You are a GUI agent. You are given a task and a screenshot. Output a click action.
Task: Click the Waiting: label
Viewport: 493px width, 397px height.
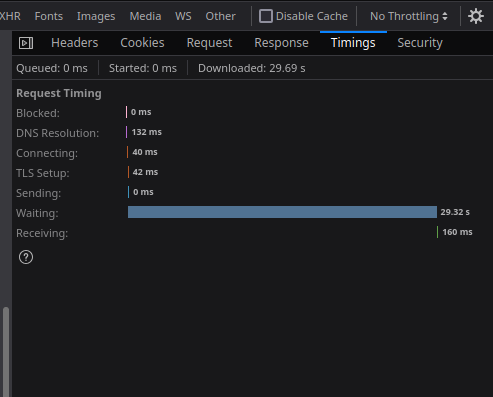(x=37, y=213)
